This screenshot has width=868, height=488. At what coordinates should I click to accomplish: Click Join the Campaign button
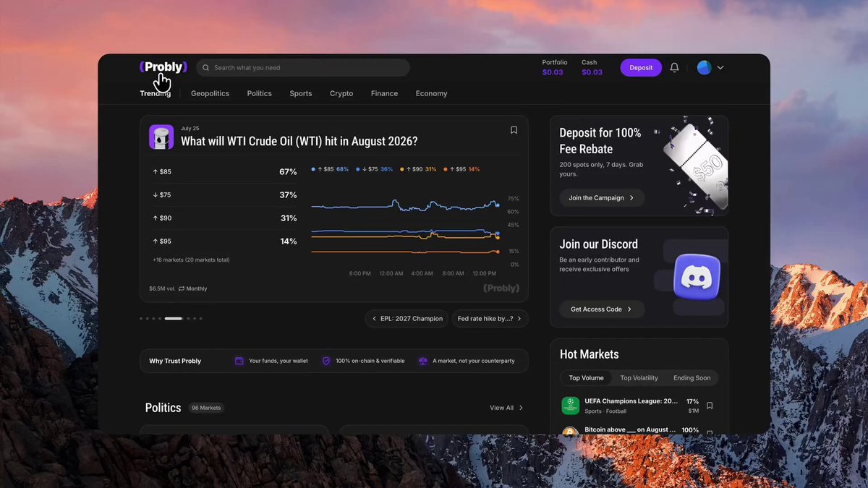click(x=602, y=197)
